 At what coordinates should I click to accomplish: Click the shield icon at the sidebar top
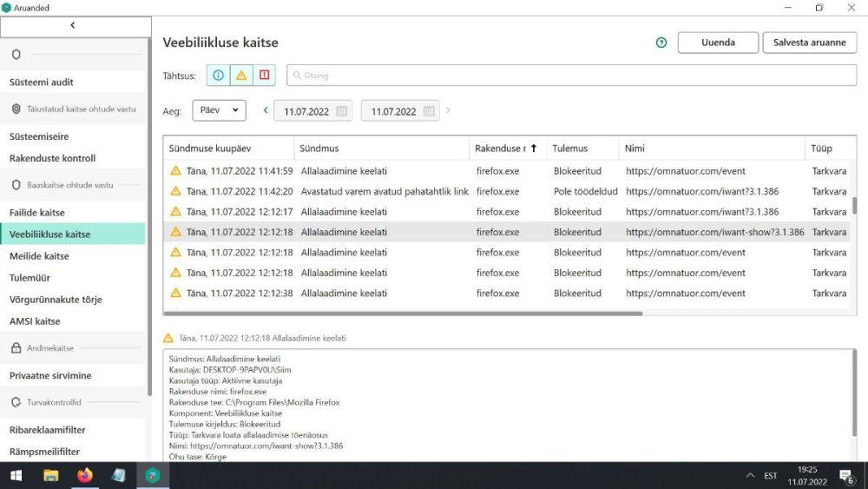[x=16, y=54]
